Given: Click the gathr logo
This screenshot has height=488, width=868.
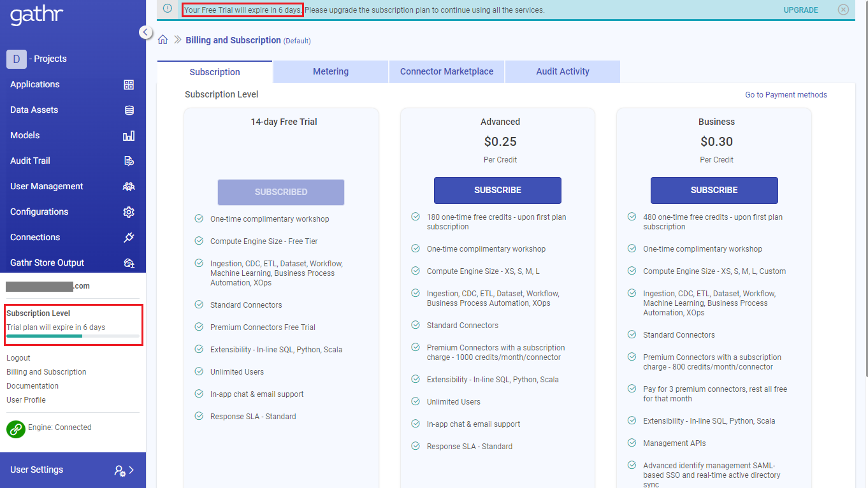Looking at the screenshot, I should (x=36, y=15).
